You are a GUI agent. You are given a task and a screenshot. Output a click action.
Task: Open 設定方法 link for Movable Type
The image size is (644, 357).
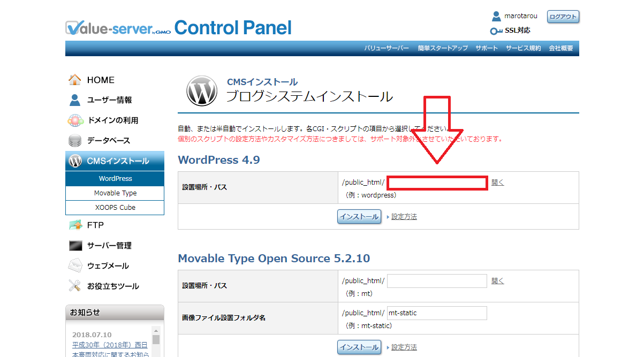(404, 347)
